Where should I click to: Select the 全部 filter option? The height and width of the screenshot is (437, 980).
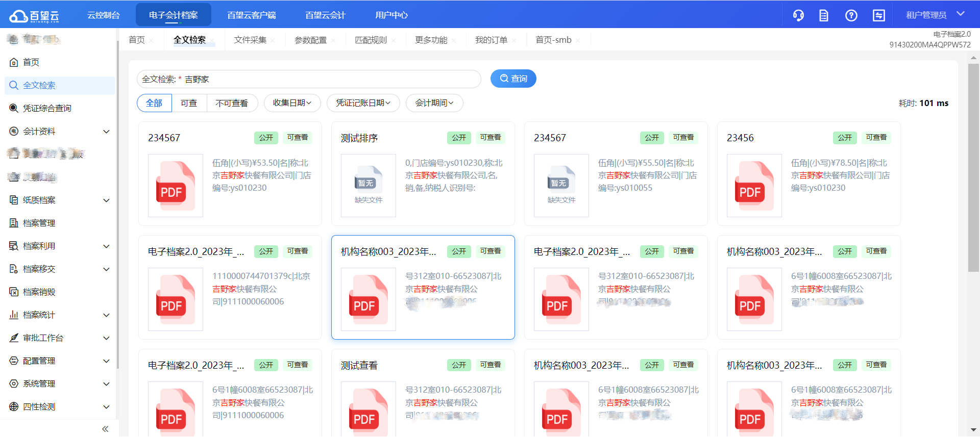coord(154,103)
